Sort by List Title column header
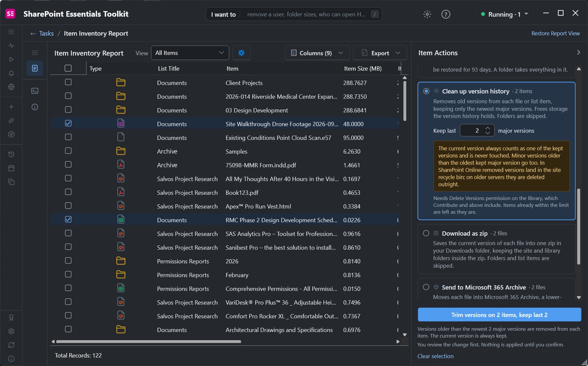Screen dimensions: 588x366 [169, 69]
